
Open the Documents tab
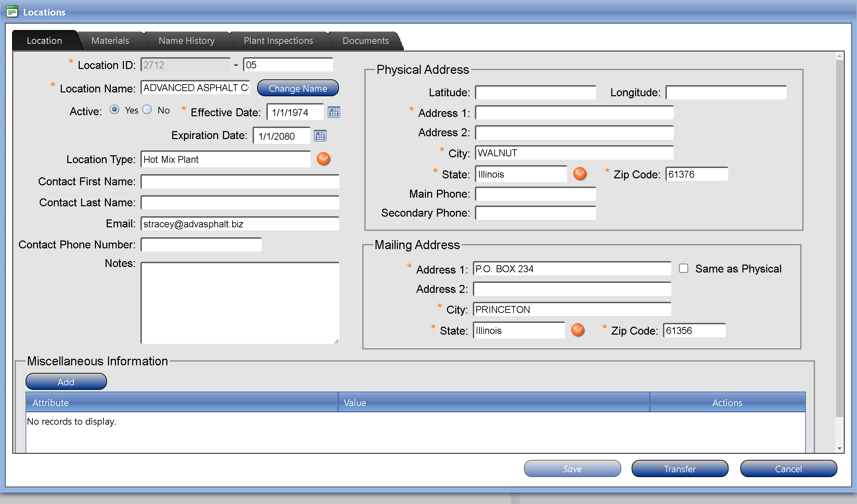click(366, 41)
